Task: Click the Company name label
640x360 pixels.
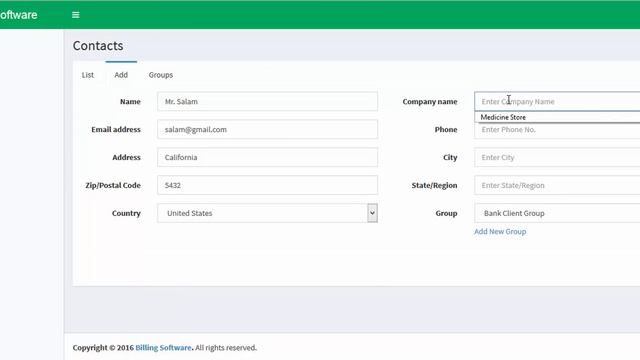Action: pyautogui.click(x=430, y=102)
